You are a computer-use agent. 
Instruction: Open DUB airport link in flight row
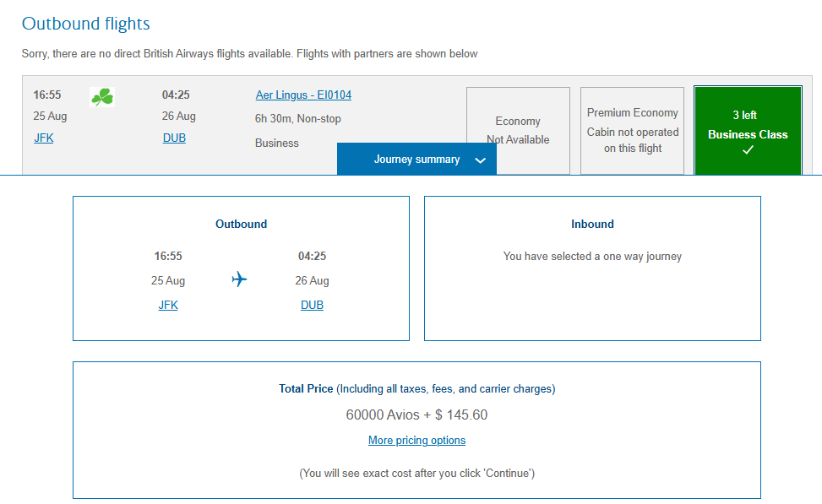[174, 138]
